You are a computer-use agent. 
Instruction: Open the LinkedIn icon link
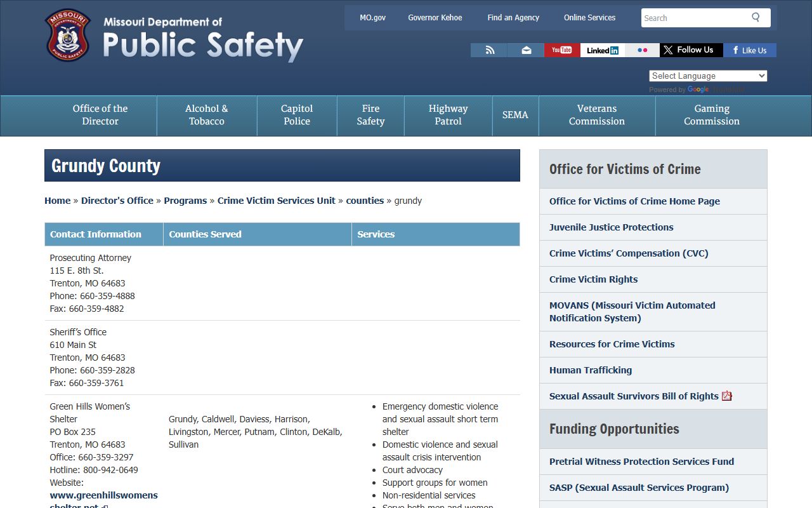pyautogui.click(x=602, y=50)
